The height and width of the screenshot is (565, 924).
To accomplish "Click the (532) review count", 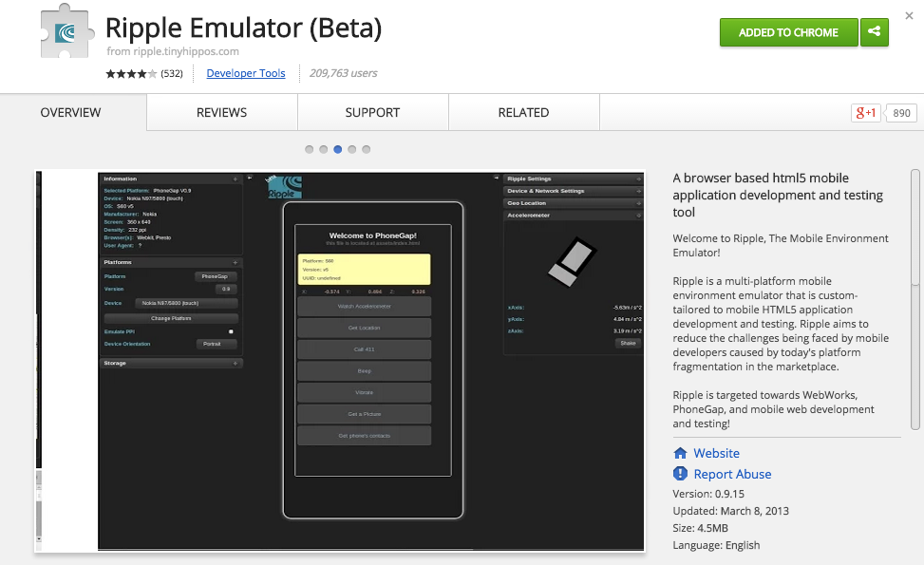I will [x=172, y=74].
